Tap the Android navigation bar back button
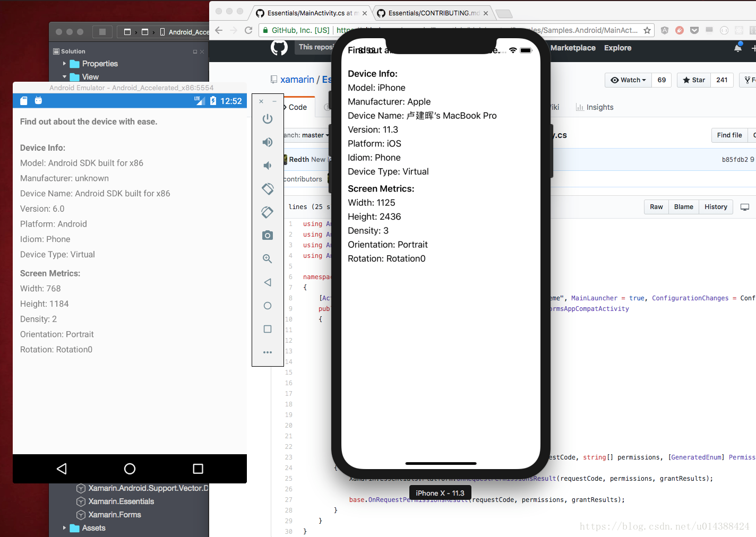This screenshot has width=756, height=537. pos(62,469)
